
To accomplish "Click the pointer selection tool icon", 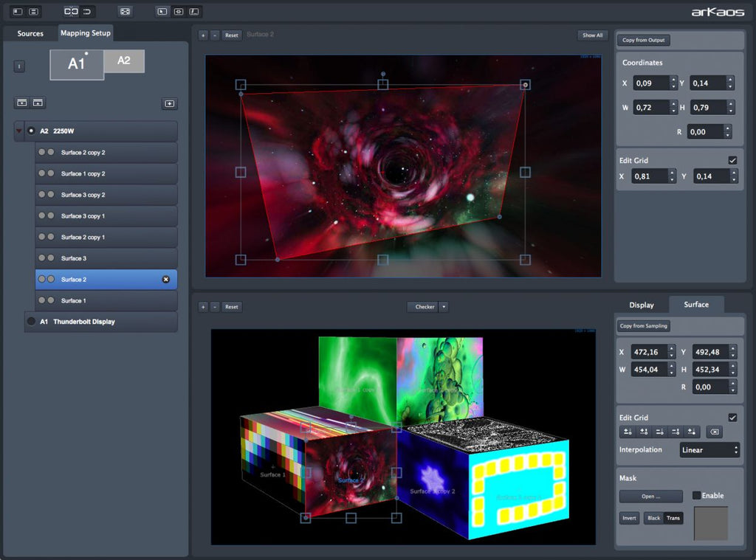I will pyautogui.click(x=162, y=12).
